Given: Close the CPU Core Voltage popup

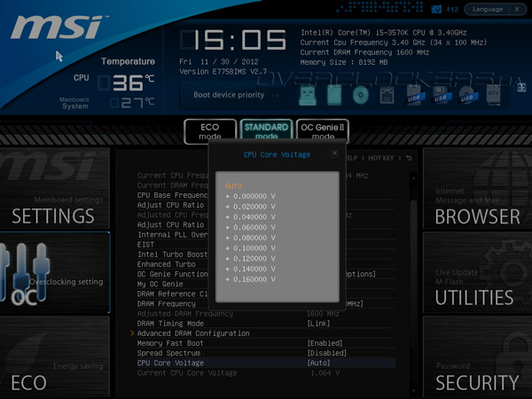Looking at the screenshot, I should 334,153.
